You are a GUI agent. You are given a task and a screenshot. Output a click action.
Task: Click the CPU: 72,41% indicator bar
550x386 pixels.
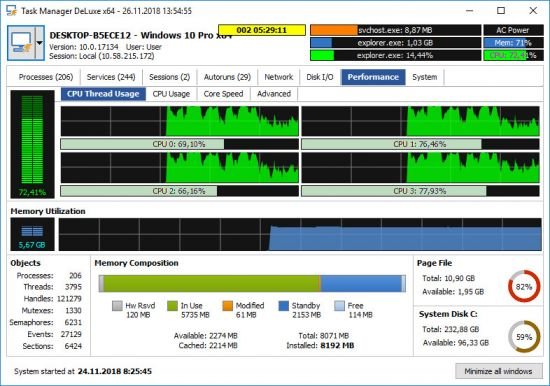[513, 55]
